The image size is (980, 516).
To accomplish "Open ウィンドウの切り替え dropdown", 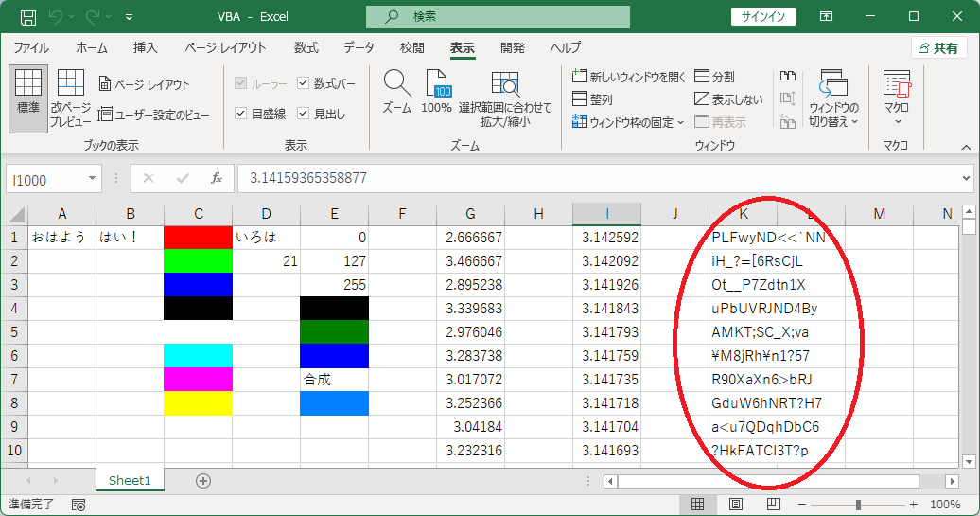I will tap(833, 98).
